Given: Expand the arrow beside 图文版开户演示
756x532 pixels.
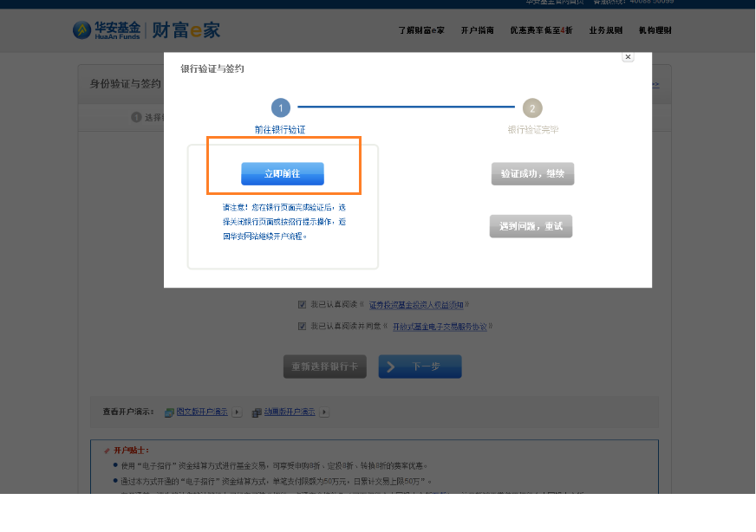Looking at the screenshot, I should click(x=237, y=412).
